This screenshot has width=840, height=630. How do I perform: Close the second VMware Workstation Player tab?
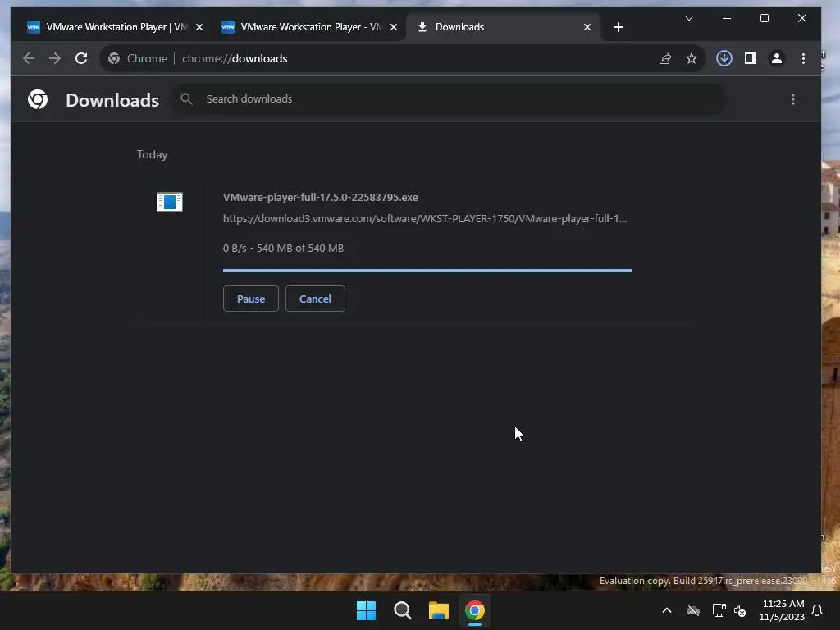pos(394,27)
